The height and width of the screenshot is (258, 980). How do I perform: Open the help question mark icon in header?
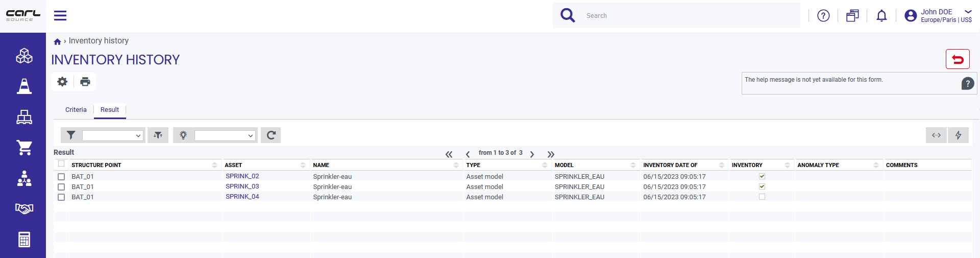point(823,16)
